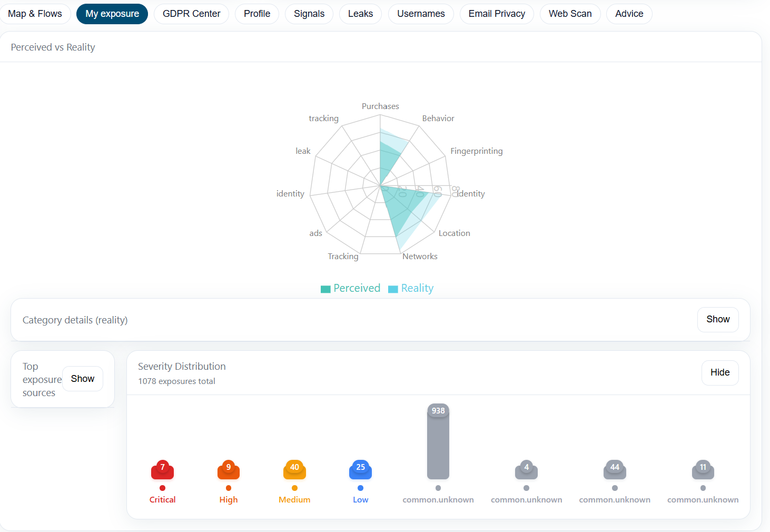Open the Email Privacy section

pos(496,14)
